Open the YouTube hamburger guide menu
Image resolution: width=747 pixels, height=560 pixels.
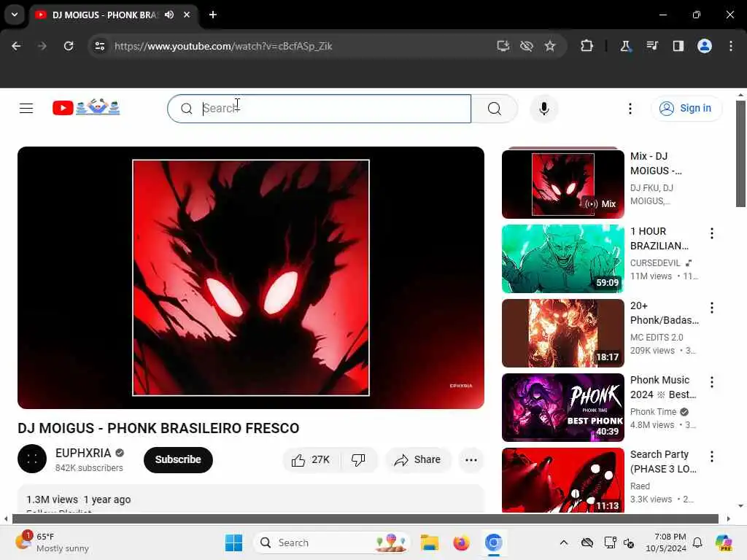(x=26, y=109)
